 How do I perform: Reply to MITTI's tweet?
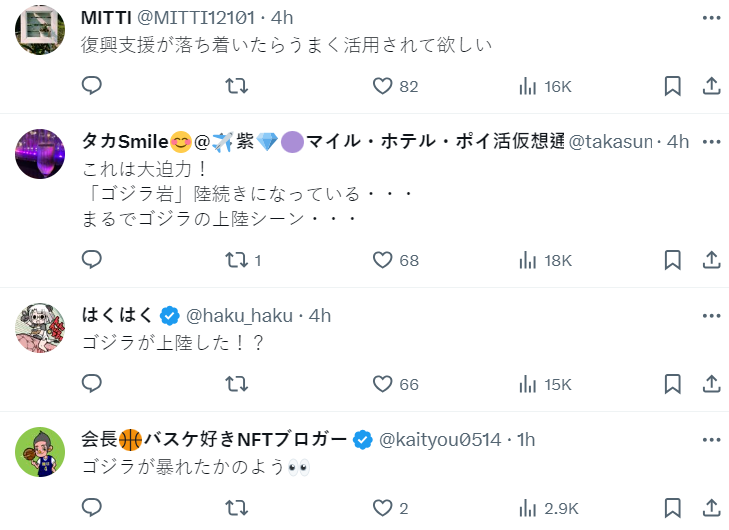pos(92,86)
